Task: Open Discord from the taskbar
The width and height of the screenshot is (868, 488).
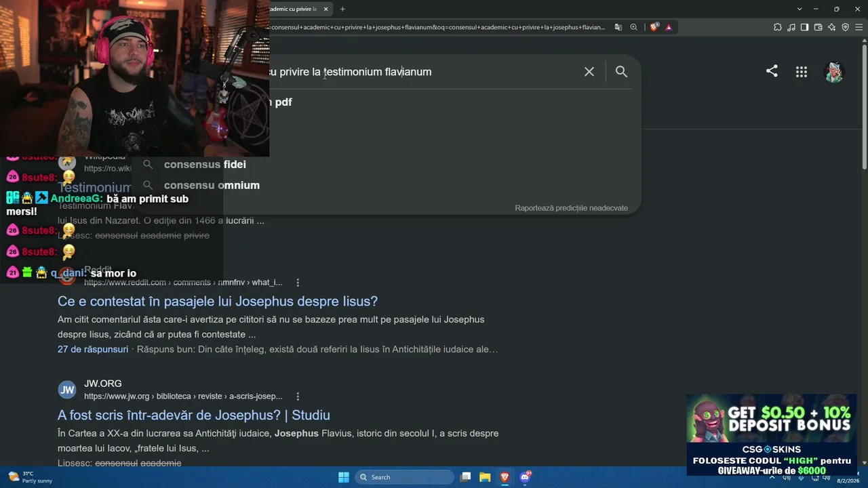Action: click(x=524, y=477)
